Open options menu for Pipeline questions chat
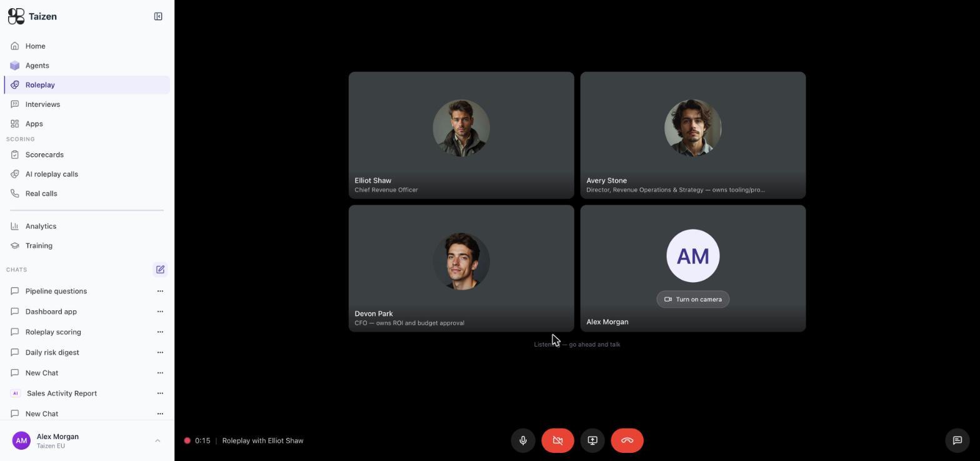 (160, 291)
